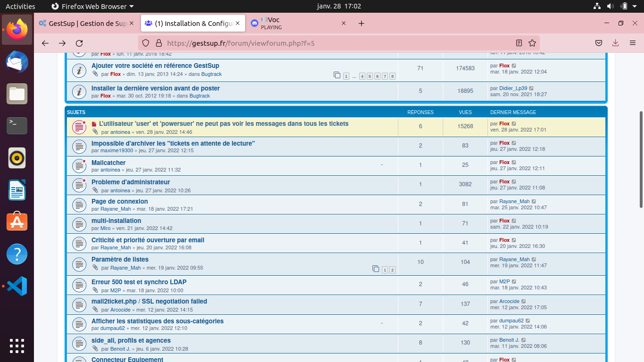This screenshot has height=362, width=644.
Task: Open topic about 'user' et 'powersuer' messages
Action: click(224, 123)
